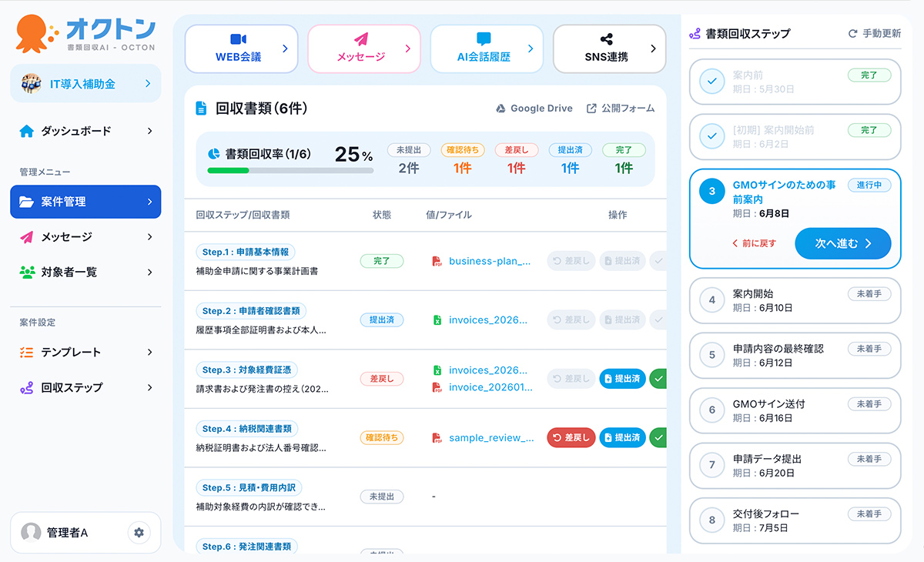Screen dimensions: 924x562
Task: Select step 4 案内開始 card
Action: click(795, 300)
